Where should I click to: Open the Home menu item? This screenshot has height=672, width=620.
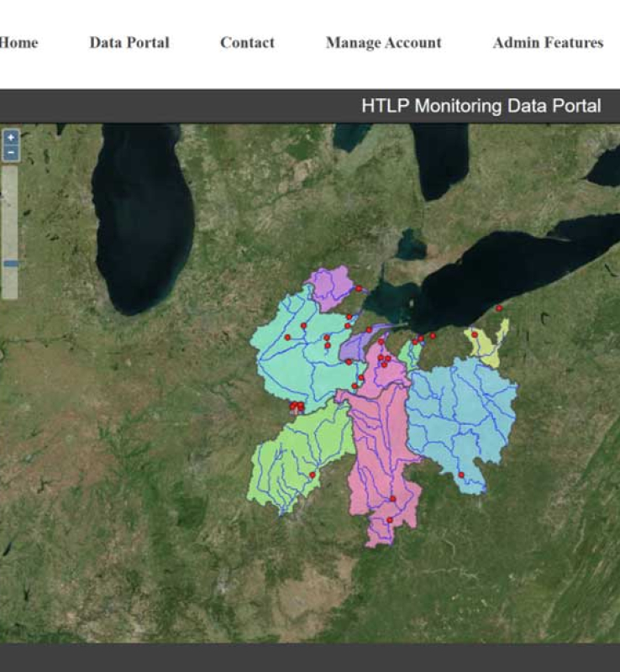(18, 43)
